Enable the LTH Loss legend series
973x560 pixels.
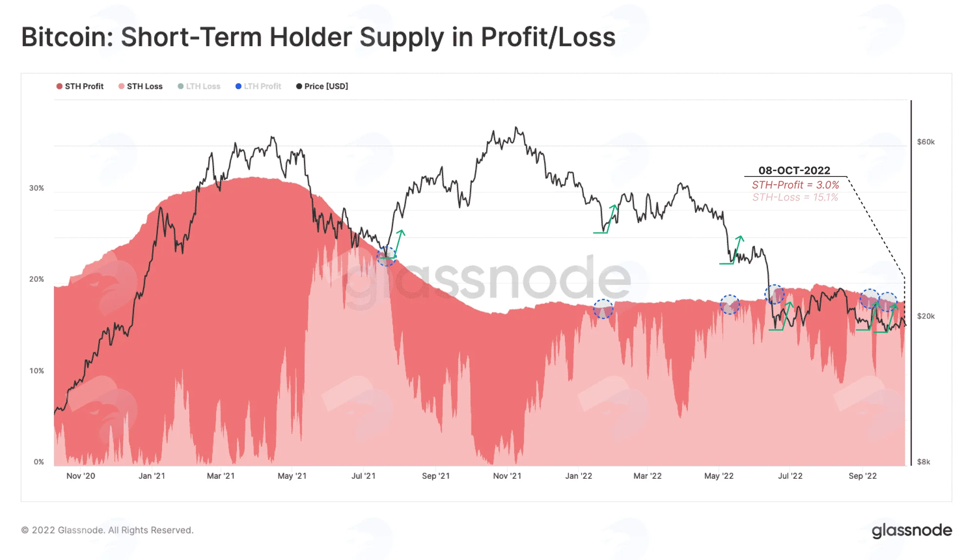pos(199,86)
